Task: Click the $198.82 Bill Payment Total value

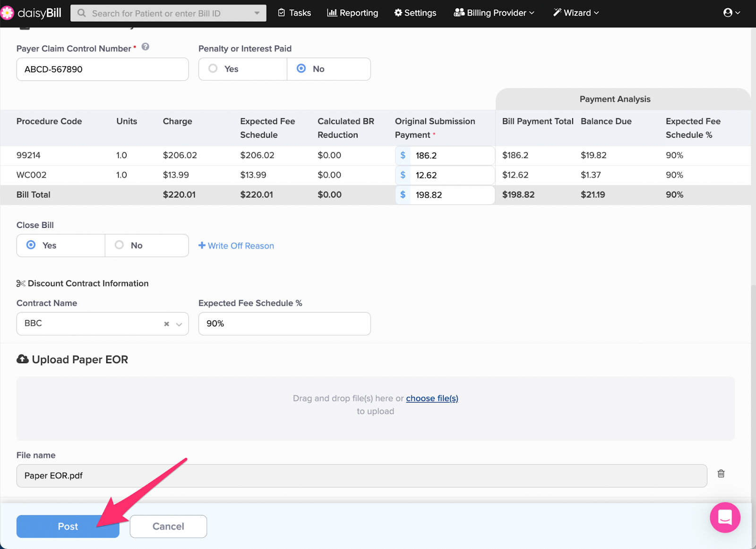Action: click(518, 195)
